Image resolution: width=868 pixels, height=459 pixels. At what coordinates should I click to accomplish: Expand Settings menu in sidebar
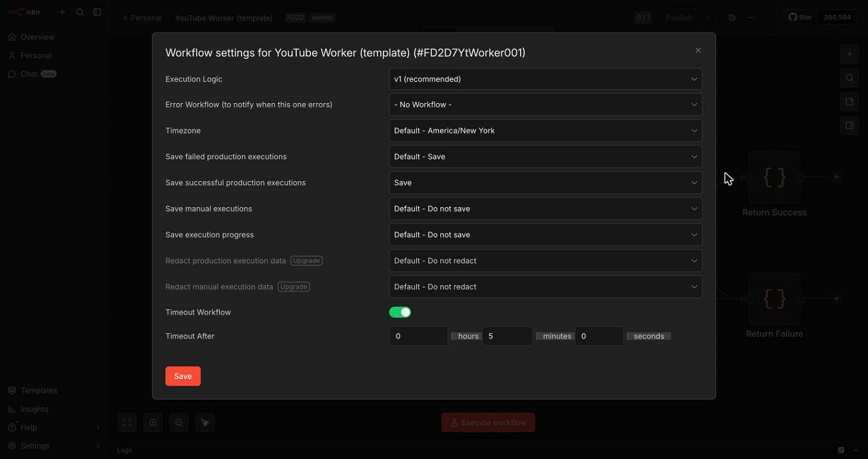point(54,446)
